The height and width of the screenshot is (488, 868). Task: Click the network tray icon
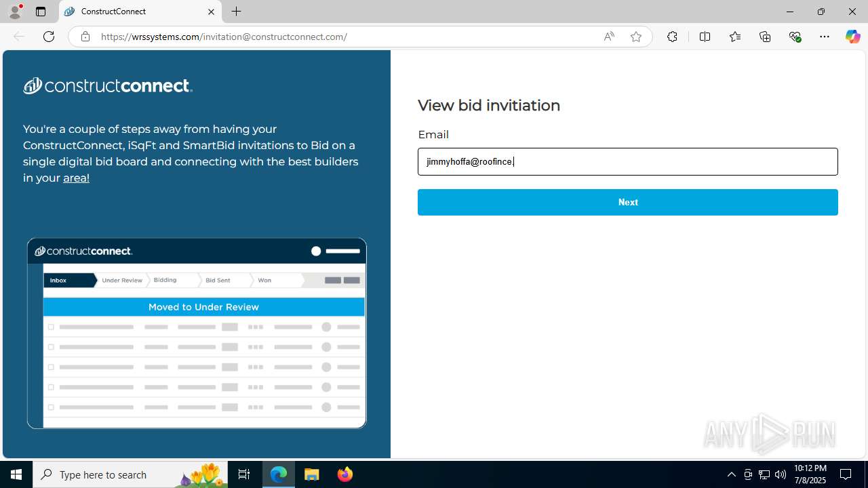click(x=764, y=474)
